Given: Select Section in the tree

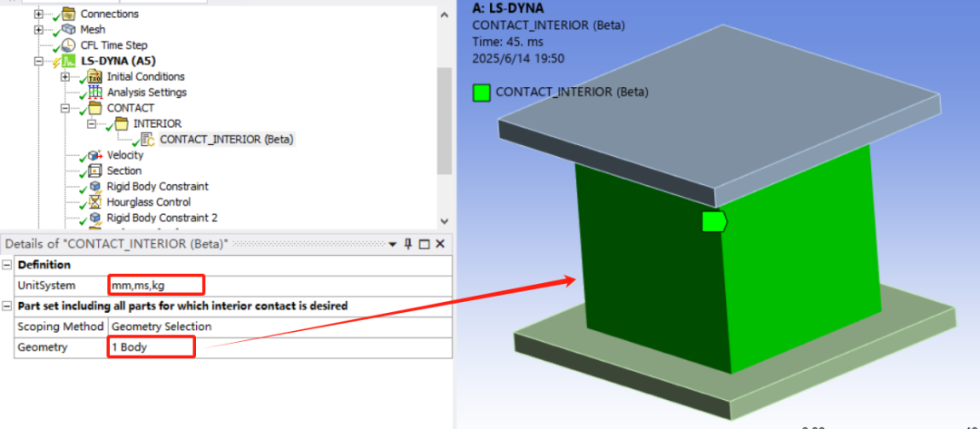Looking at the screenshot, I should (x=124, y=171).
